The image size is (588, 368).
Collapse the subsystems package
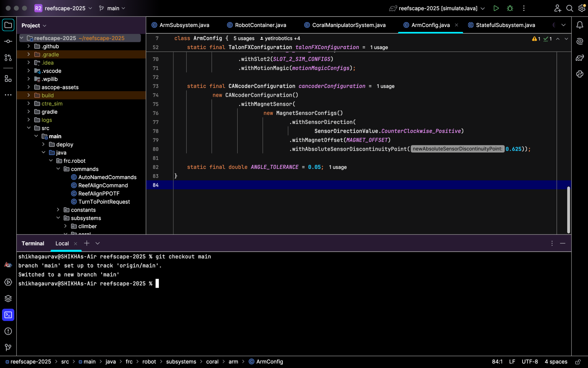click(x=58, y=218)
